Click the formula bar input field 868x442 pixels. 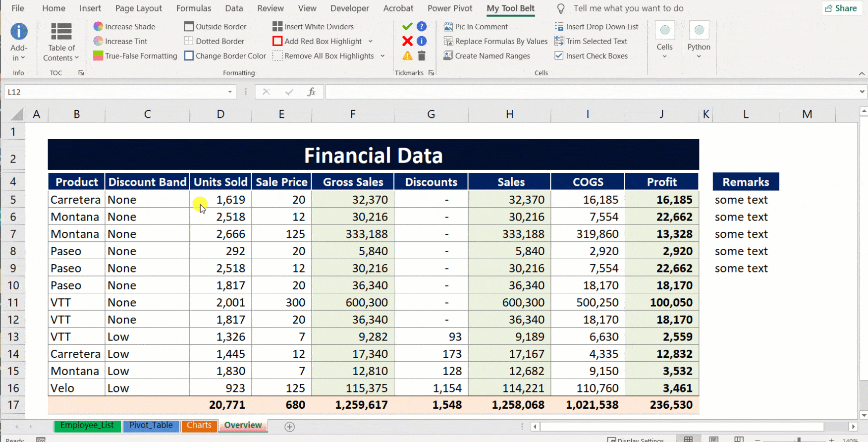(x=590, y=92)
